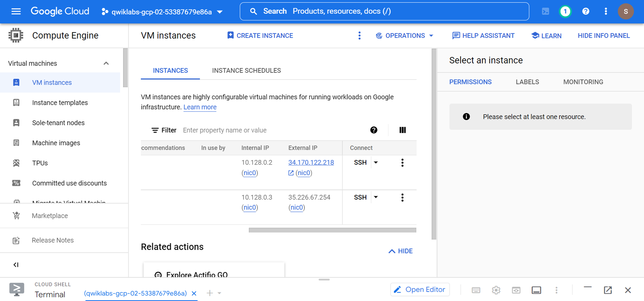Add a new Cloud Shell tab

coord(210,293)
